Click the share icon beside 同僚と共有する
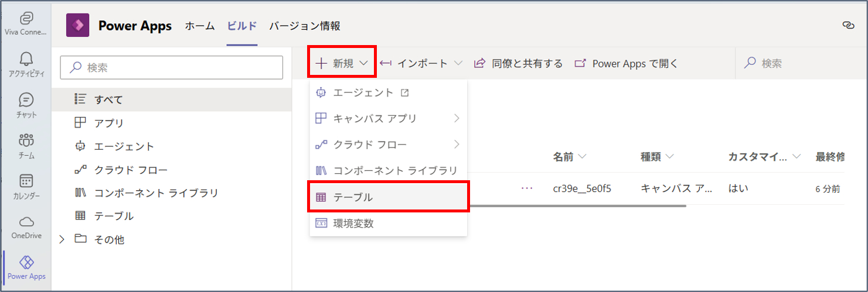The width and height of the screenshot is (868, 292). click(480, 63)
